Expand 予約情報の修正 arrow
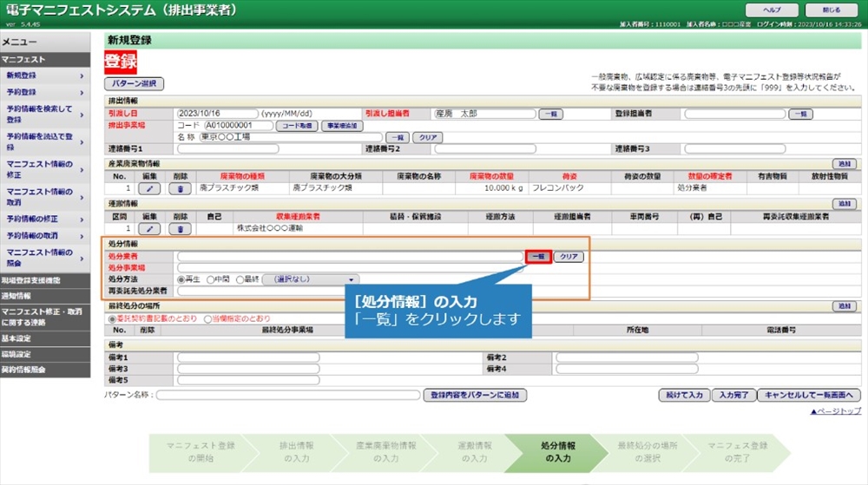The height and width of the screenshot is (485, 868). (82, 220)
